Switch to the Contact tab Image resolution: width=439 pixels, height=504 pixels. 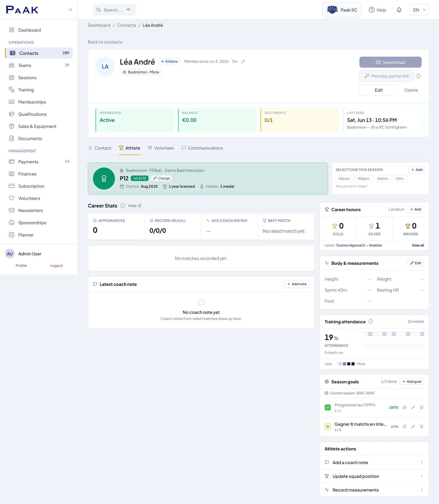100,148
